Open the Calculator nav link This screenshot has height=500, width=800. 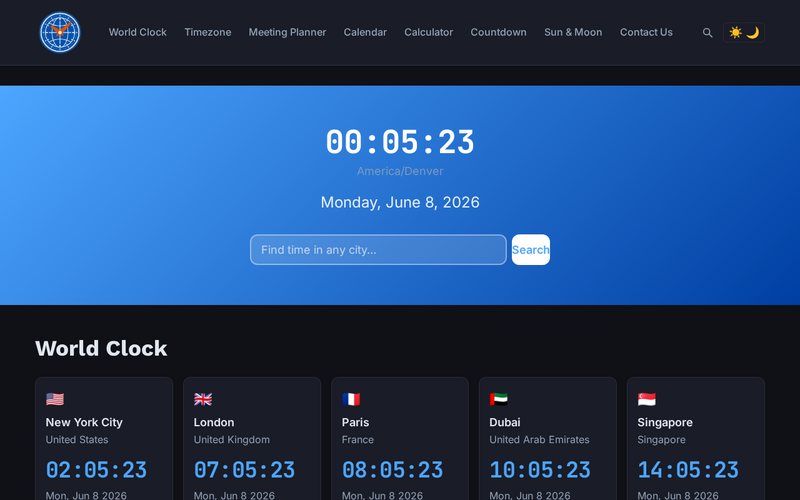pyautogui.click(x=429, y=32)
